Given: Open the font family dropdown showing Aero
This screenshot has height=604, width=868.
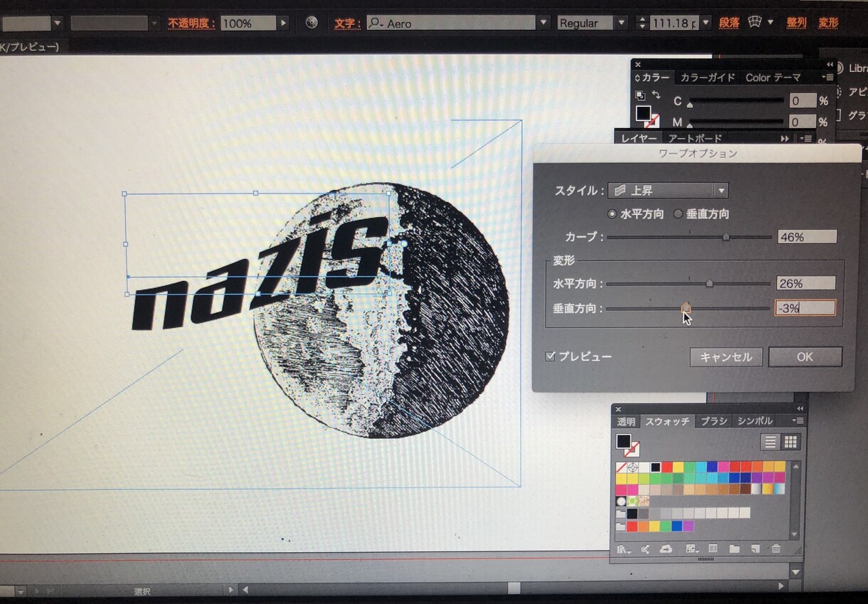Looking at the screenshot, I should coord(544,23).
